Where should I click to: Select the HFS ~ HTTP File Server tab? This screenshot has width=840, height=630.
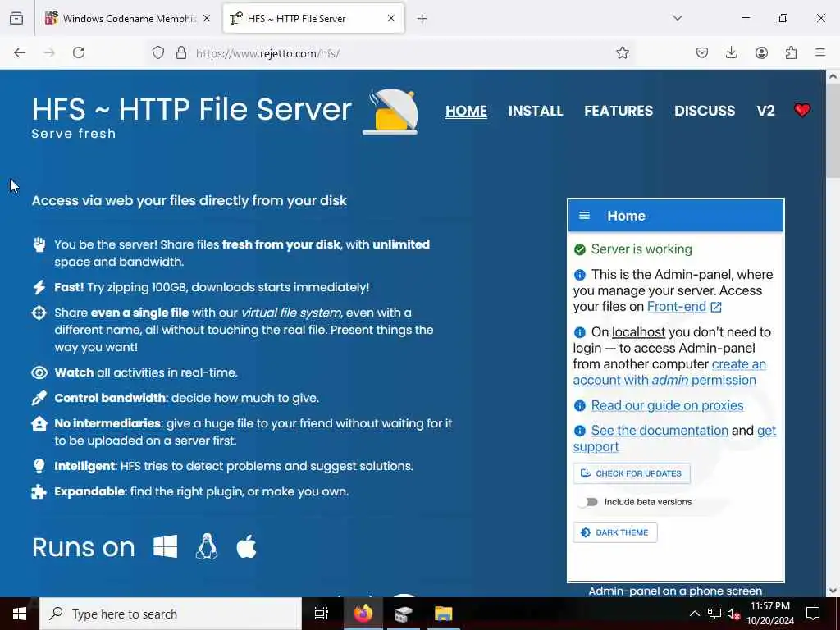point(313,18)
